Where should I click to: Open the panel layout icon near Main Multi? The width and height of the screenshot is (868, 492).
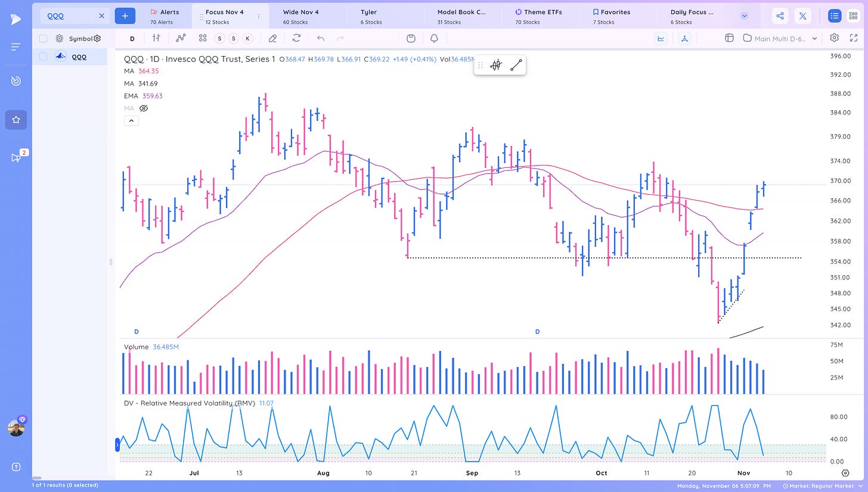728,38
